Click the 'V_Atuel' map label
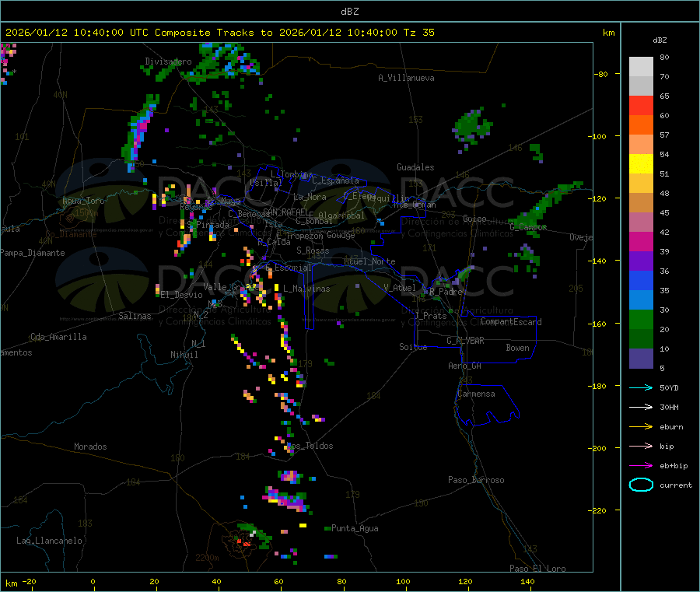700x592 pixels. 400,288
